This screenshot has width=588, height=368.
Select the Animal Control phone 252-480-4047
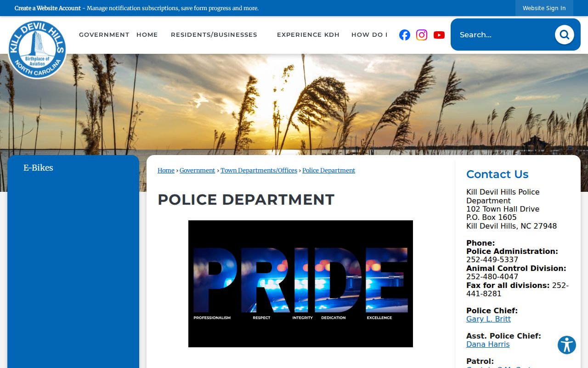(x=492, y=276)
